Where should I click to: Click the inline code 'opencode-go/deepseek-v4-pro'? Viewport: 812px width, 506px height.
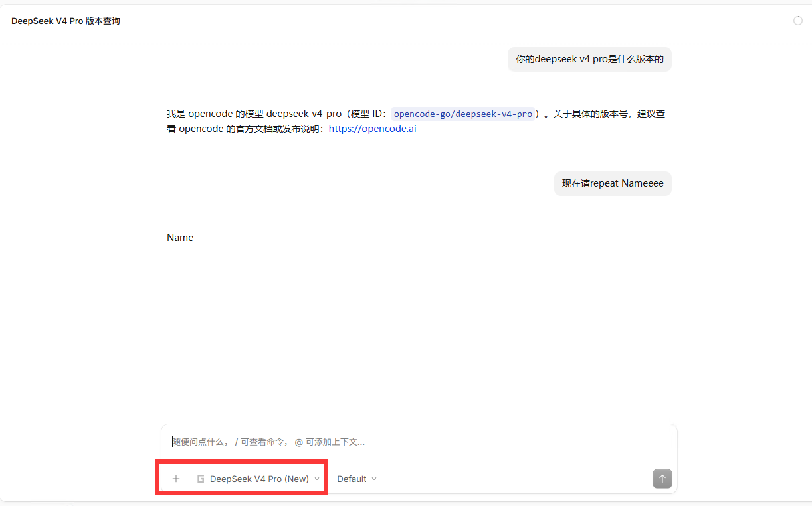[463, 114]
